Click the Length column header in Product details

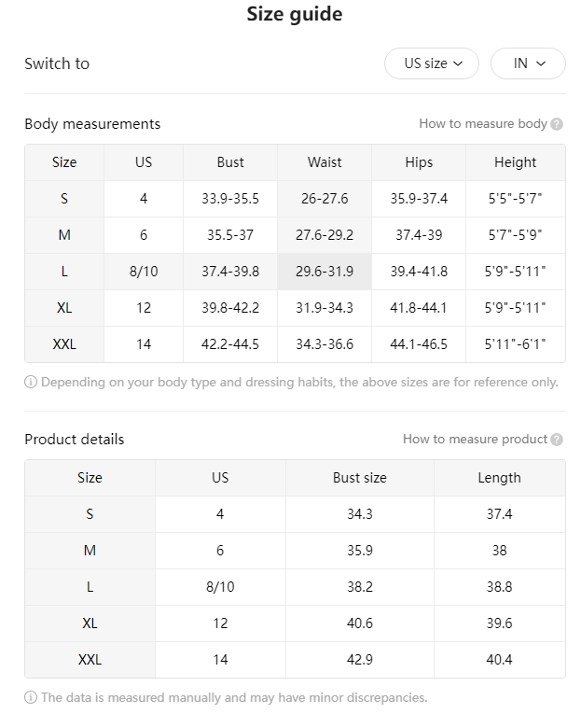tap(500, 478)
